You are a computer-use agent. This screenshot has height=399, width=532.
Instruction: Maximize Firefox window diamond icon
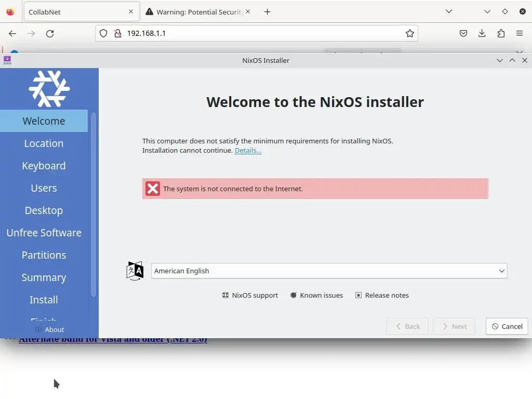505,11
